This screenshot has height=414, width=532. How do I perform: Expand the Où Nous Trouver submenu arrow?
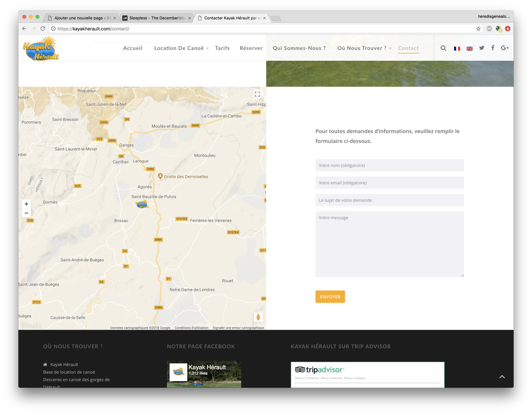point(390,48)
